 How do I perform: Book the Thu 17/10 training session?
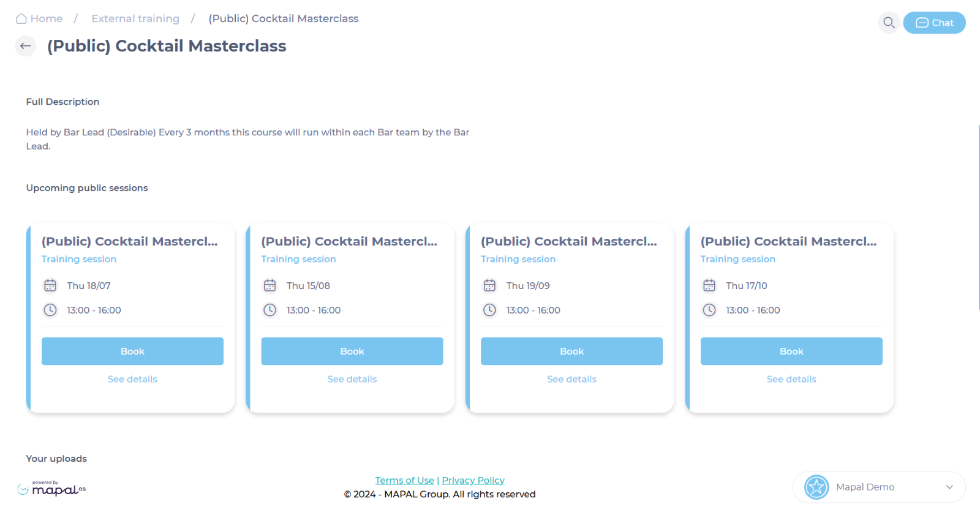(x=791, y=351)
